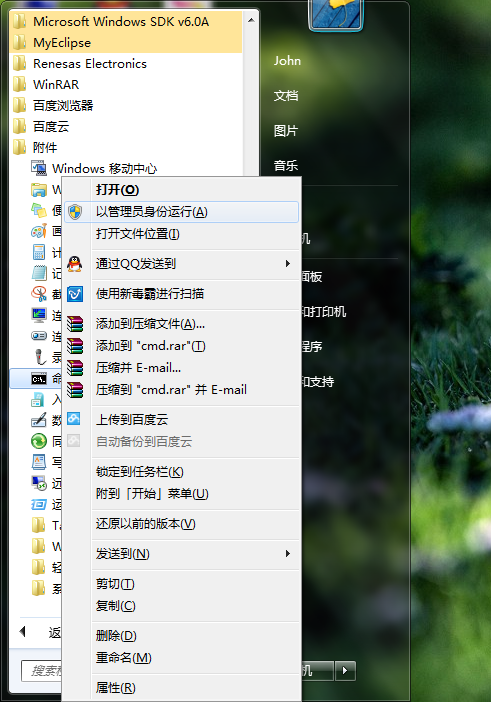Open the 百度浏览器 folder
The image size is (491, 702).
pyautogui.click(x=126, y=106)
